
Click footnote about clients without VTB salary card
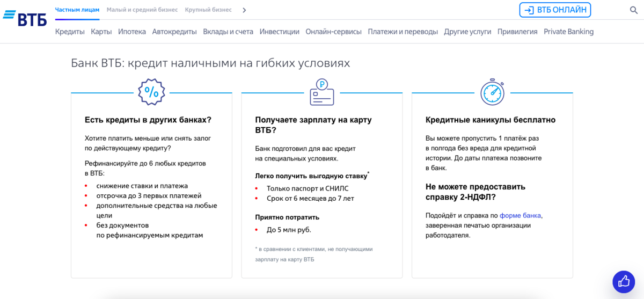point(314,254)
